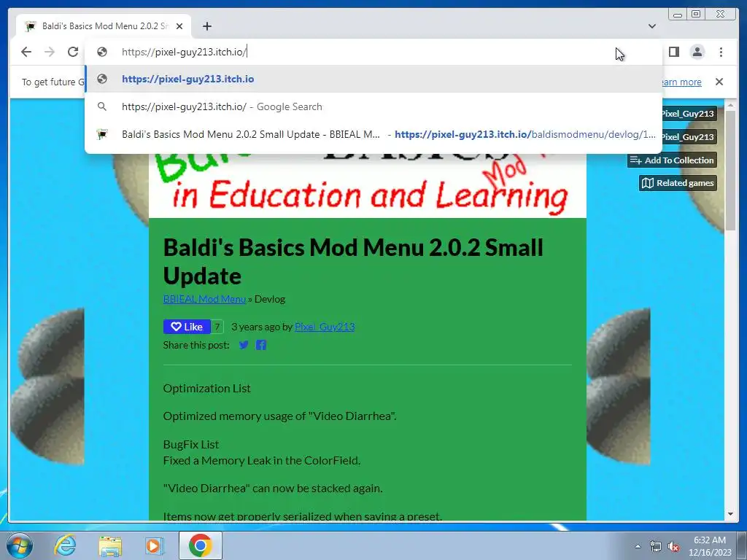Click the forward navigation arrow
Image resolution: width=747 pixels, height=560 pixels.
tap(50, 52)
